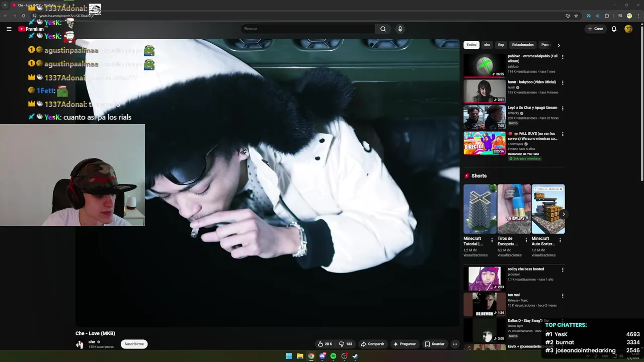Image resolution: width=644 pixels, height=362 pixels.
Task: Click the Preguntar button
Action: click(405, 344)
